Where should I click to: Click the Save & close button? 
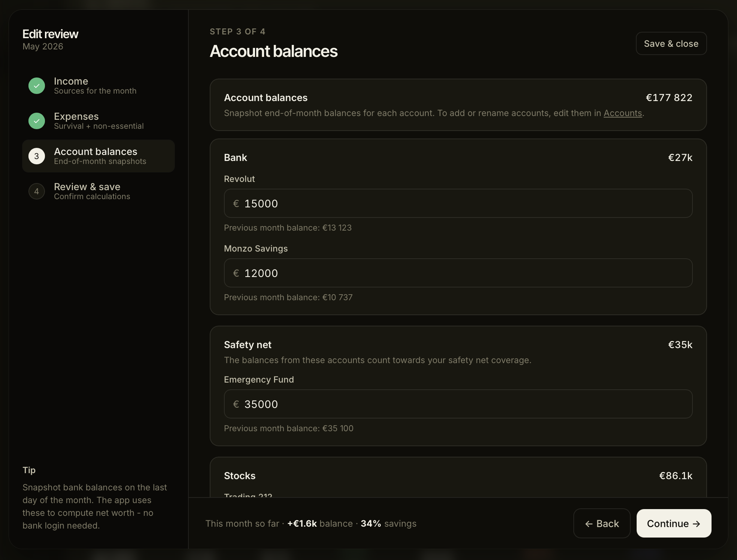point(671,43)
